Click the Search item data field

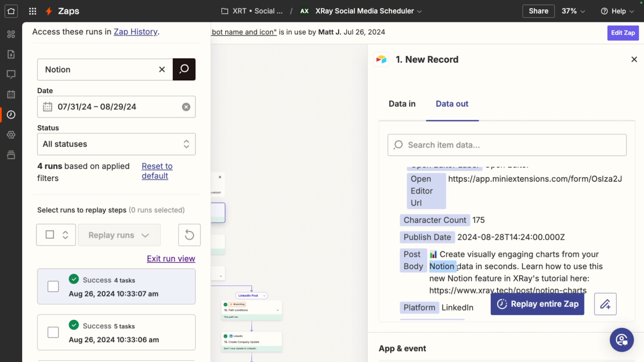tap(507, 145)
